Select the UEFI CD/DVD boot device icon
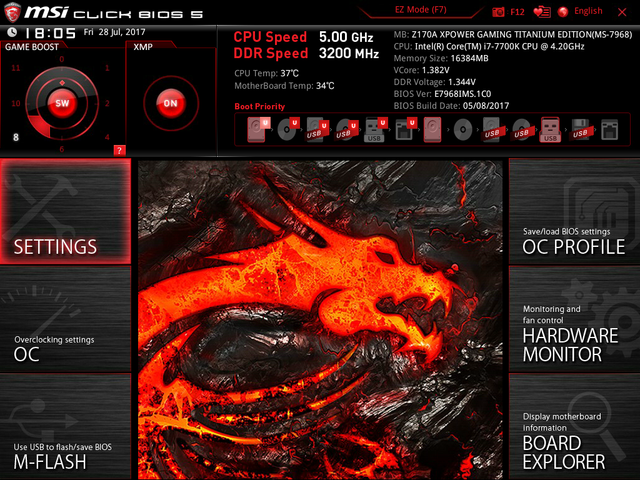This screenshot has width=640, height=480. tap(289, 130)
